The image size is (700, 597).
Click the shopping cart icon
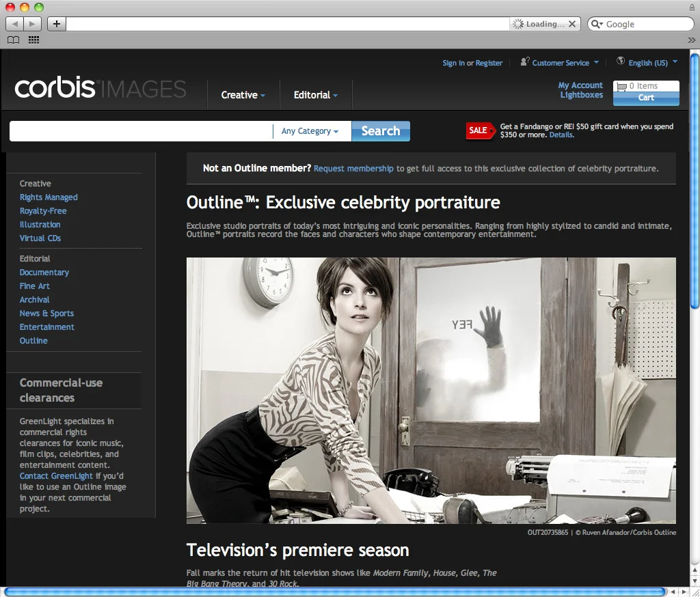click(x=621, y=86)
